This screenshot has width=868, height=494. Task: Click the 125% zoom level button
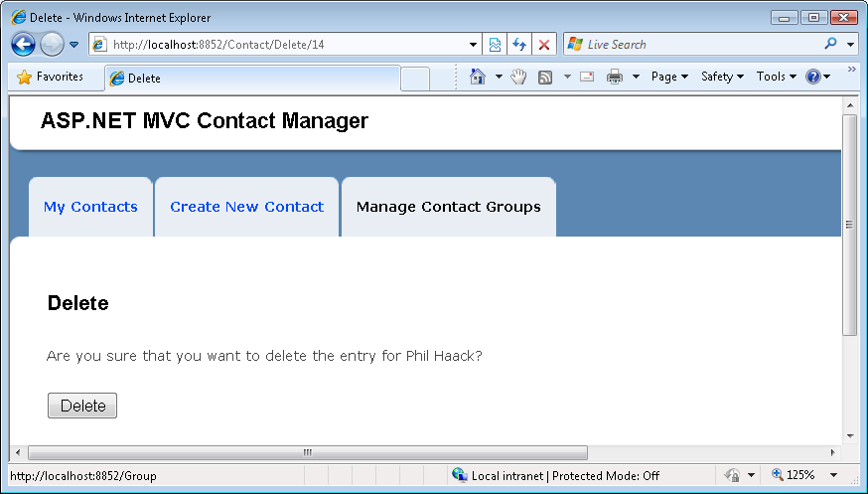794,475
